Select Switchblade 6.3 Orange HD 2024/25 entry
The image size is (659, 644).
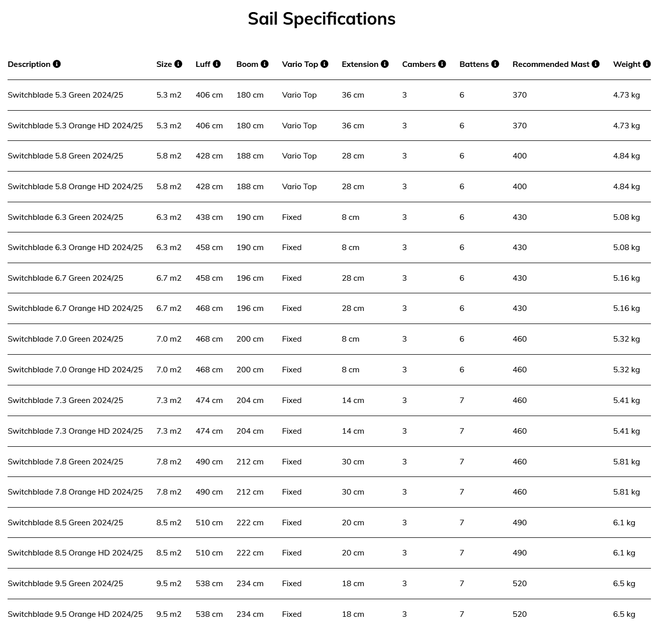coord(329,248)
